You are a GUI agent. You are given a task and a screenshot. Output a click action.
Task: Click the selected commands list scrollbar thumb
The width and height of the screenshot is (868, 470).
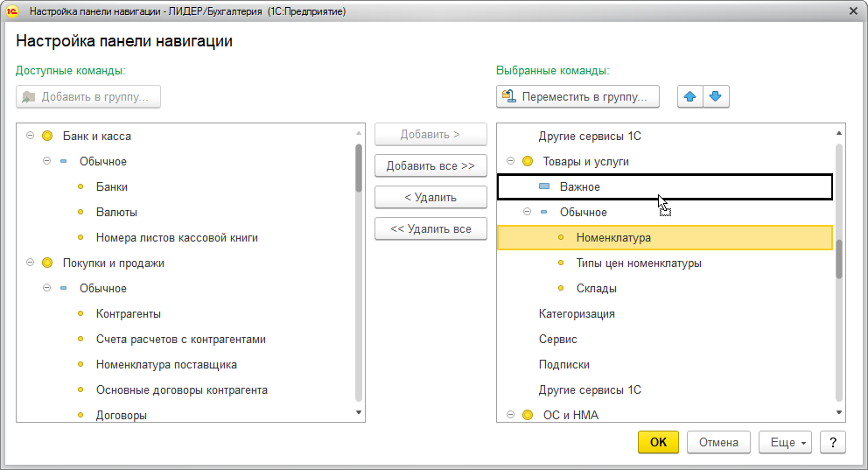(839, 259)
